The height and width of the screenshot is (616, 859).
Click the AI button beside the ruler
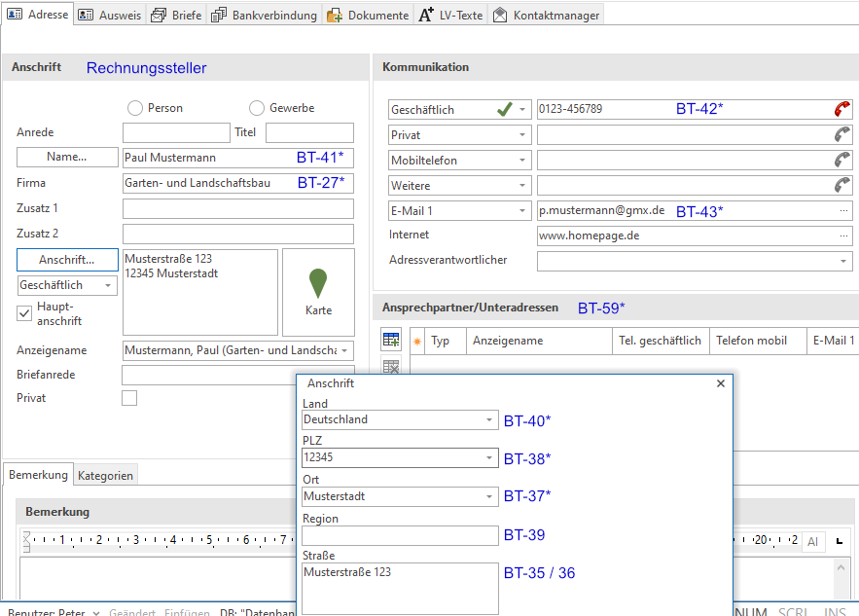coord(812,541)
